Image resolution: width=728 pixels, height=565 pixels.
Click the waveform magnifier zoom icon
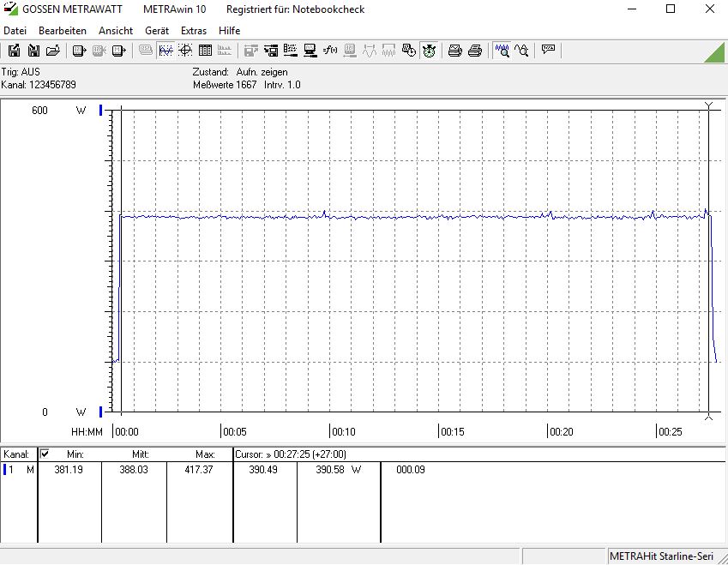[502, 51]
